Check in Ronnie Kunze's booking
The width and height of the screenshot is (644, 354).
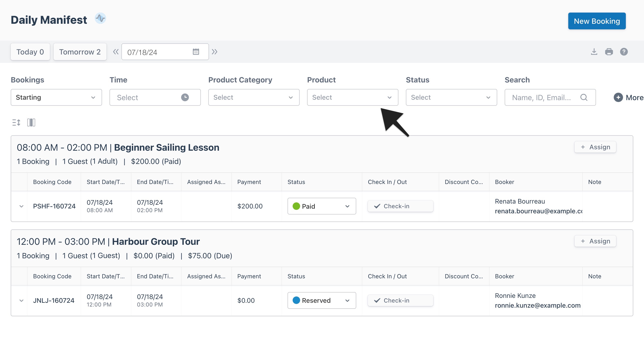point(400,300)
